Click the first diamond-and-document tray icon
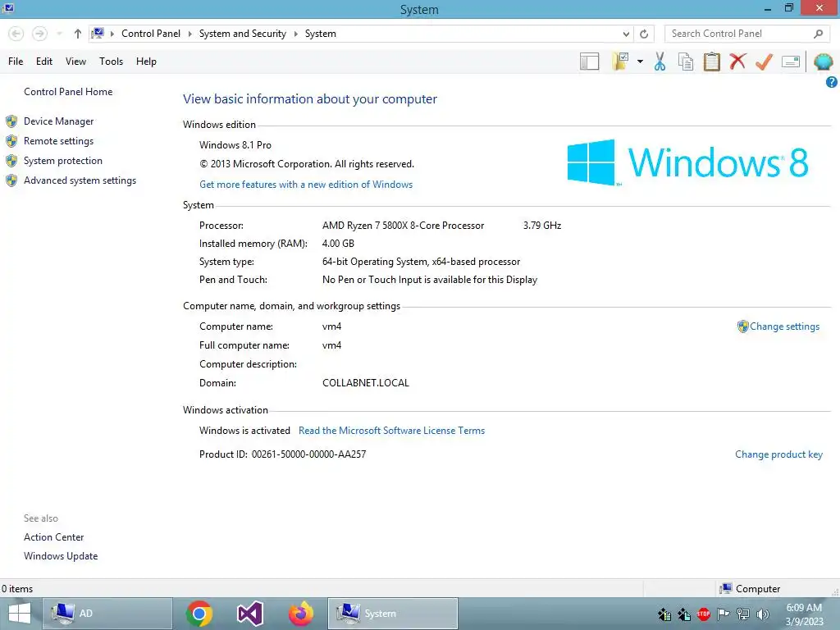 [664, 614]
